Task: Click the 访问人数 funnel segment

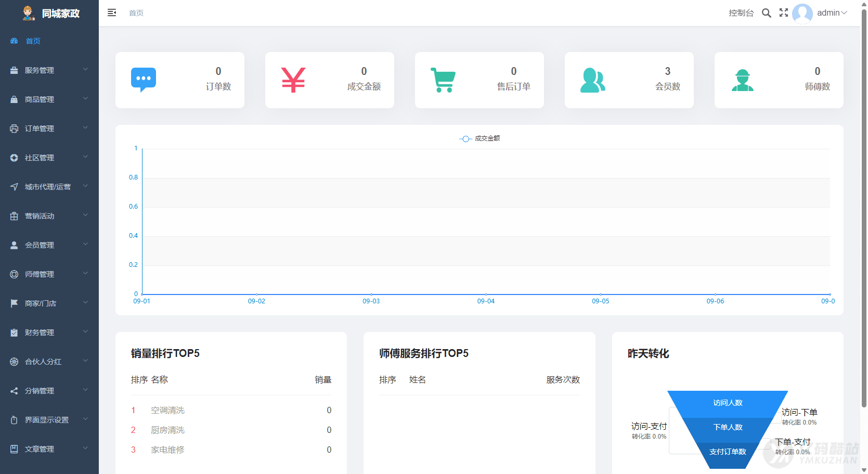Action: coord(728,403)
